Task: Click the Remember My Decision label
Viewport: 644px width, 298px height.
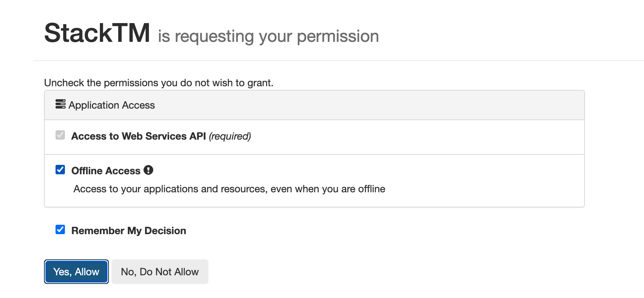Action: pos(129,231)
